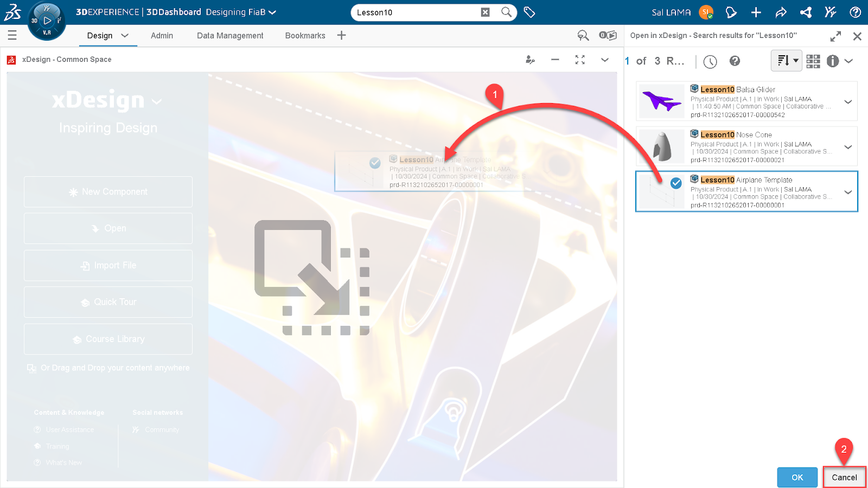Viewport: 868px width, 488px height.
Task: Click the 3DS logo in the top bar
Action: click(x=12, y=12)
